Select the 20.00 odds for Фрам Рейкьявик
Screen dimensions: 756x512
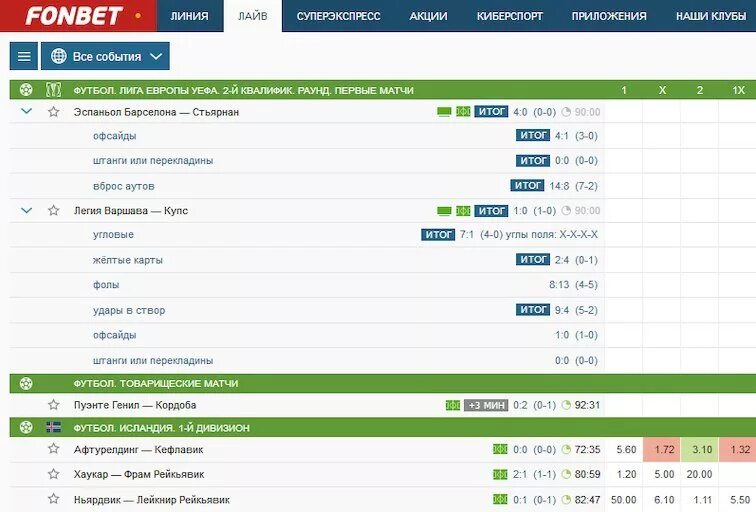pos(699,474)
